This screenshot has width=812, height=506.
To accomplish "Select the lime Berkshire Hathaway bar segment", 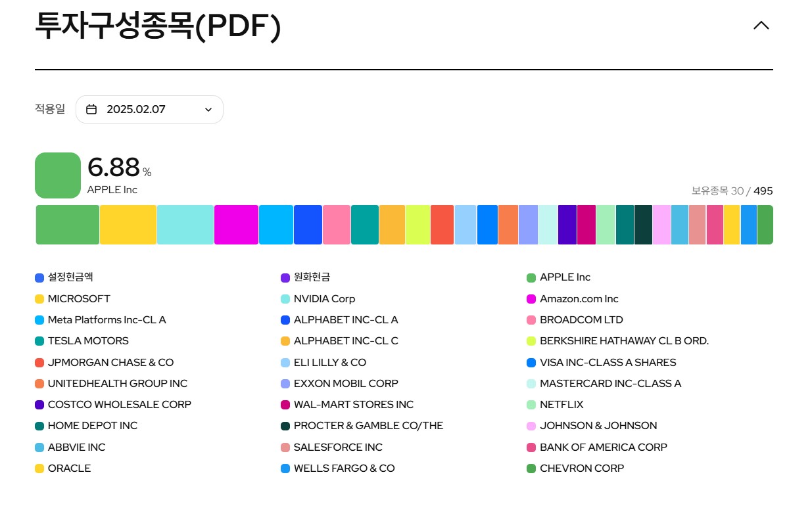I will [418, 225].
